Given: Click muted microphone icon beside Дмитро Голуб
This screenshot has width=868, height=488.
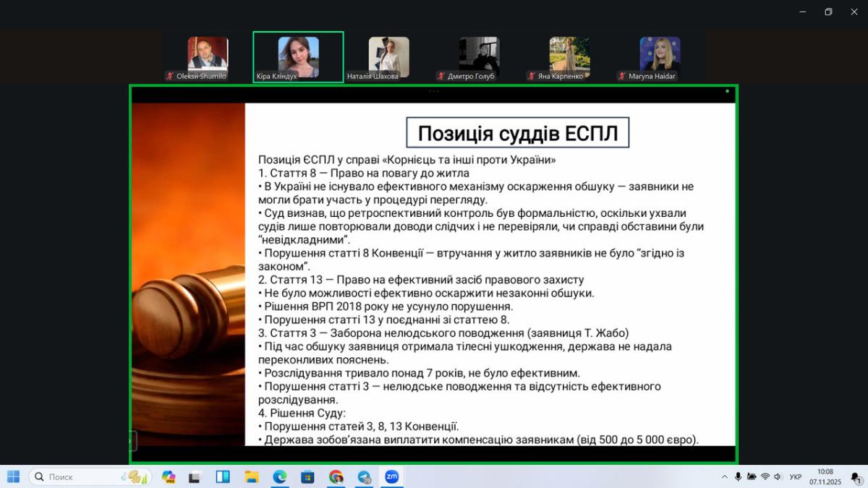Looking at the screenshot, I should [x=441, y=76].
